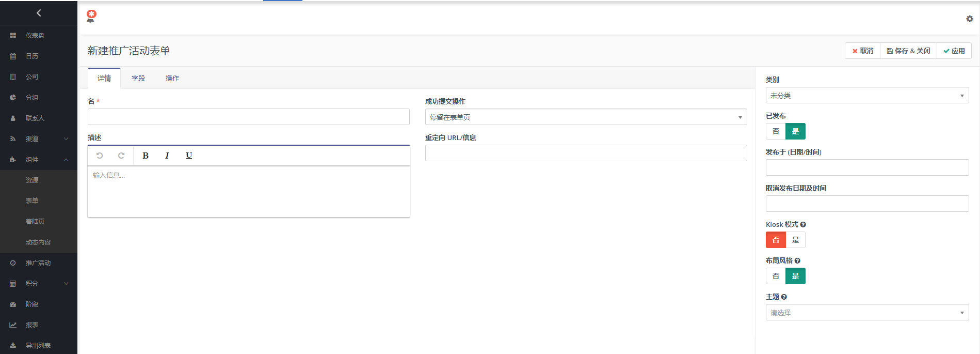Click the Kiosk 模式 help question icon
980x354 pixels.
tap(803, 225)
